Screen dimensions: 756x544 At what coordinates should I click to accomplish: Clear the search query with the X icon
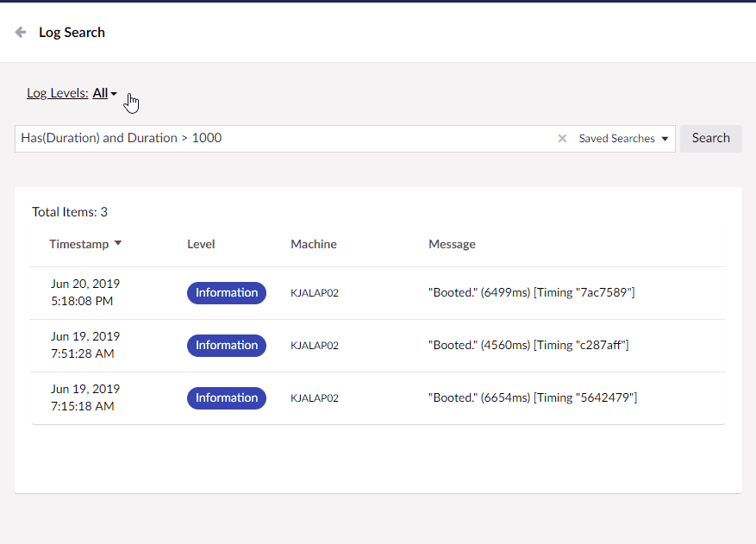click(x=562, y=138)
